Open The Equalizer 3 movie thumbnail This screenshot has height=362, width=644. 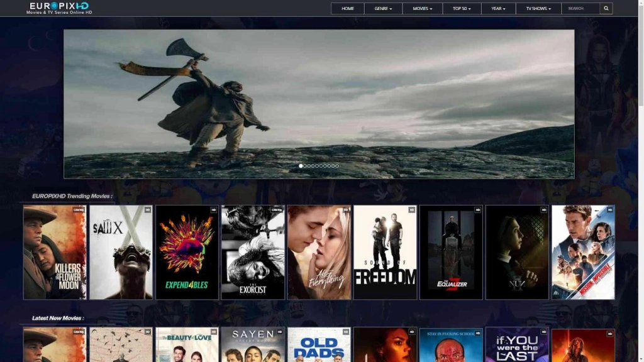[452, 251]
